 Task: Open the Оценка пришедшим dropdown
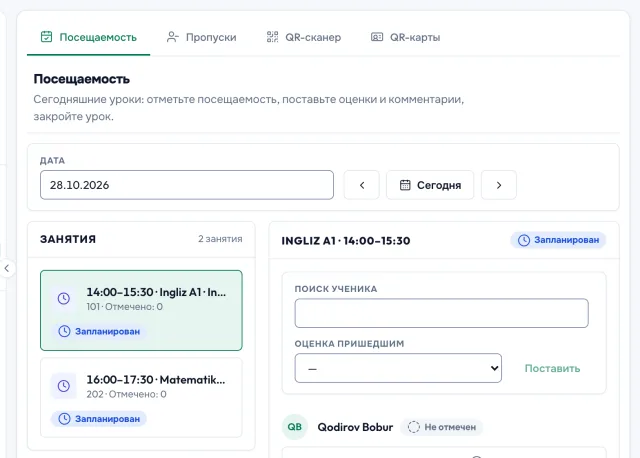pos(398,368)
